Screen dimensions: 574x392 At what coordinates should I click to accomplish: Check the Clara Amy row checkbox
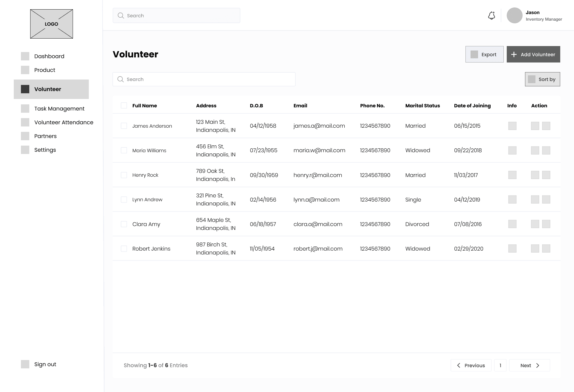pyautogui.click(x=124, y=224)
